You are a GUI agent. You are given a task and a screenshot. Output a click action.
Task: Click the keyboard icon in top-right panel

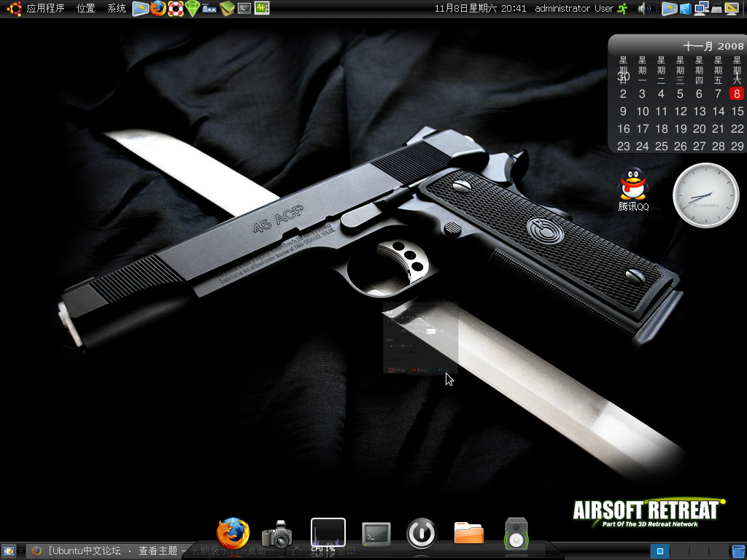pos(716,9)
